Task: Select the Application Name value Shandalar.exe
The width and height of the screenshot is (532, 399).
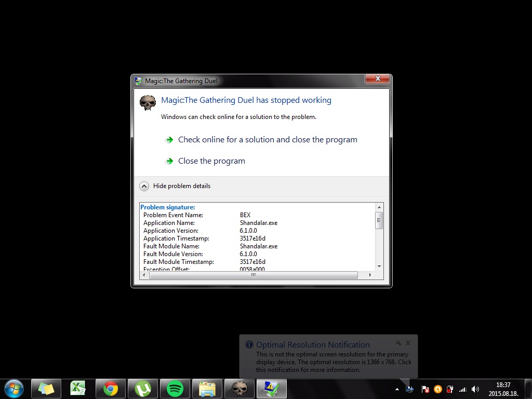Action: click(259, 223)
